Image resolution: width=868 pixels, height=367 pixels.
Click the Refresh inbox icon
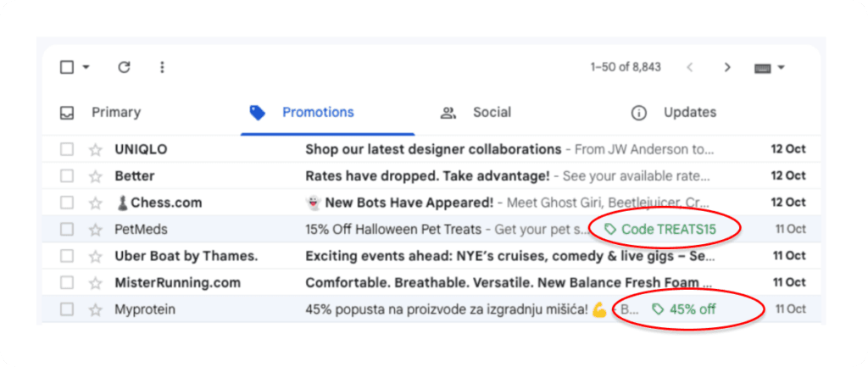click(x=124, y=68)
